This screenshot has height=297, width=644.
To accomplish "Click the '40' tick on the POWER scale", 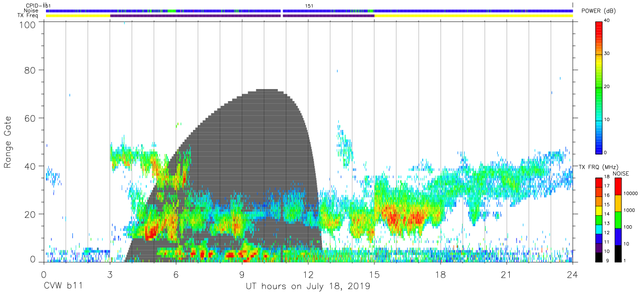I will tap(607, 21).
